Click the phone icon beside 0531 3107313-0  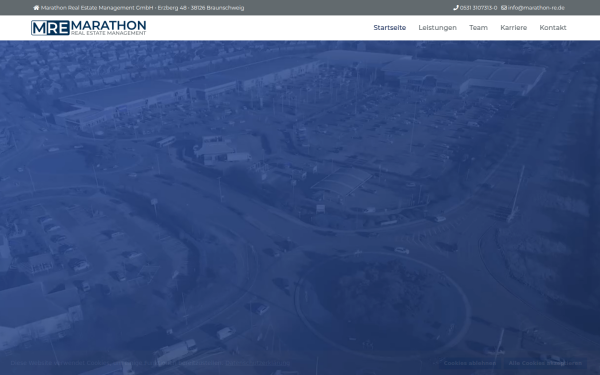pos(456,8)
